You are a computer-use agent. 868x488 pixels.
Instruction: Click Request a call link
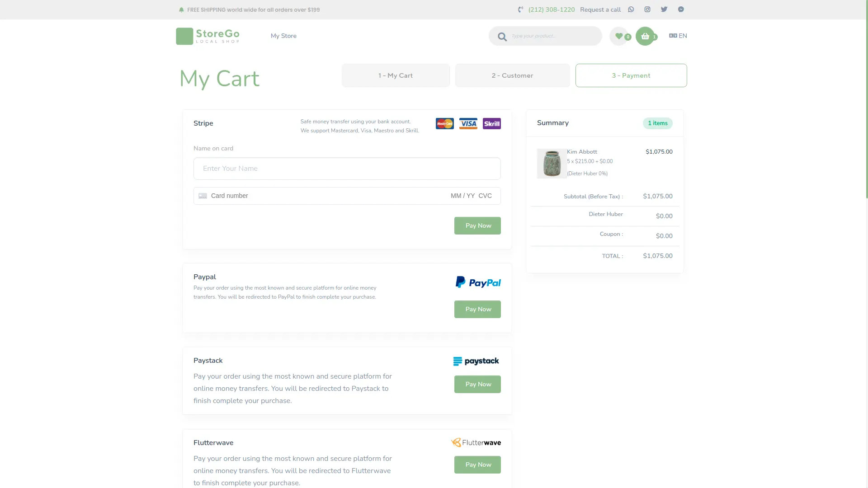(x=600, y=9)
